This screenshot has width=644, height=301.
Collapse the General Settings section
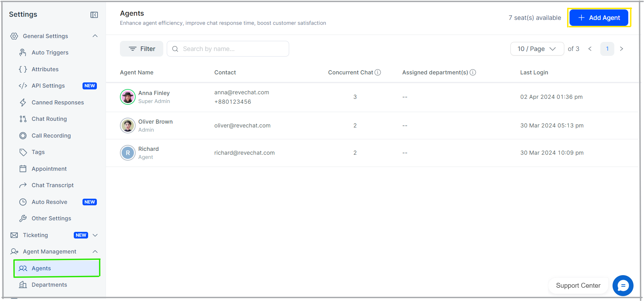95,36
